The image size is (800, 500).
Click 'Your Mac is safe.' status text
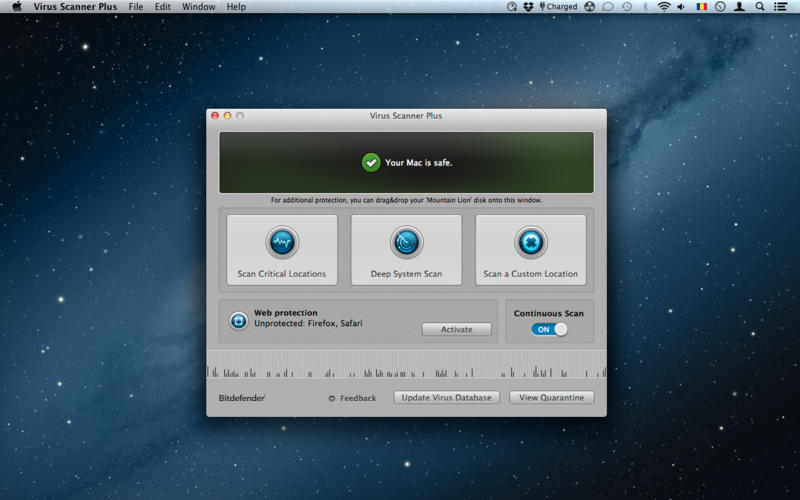pyautogui.click(x=418, y=163)
